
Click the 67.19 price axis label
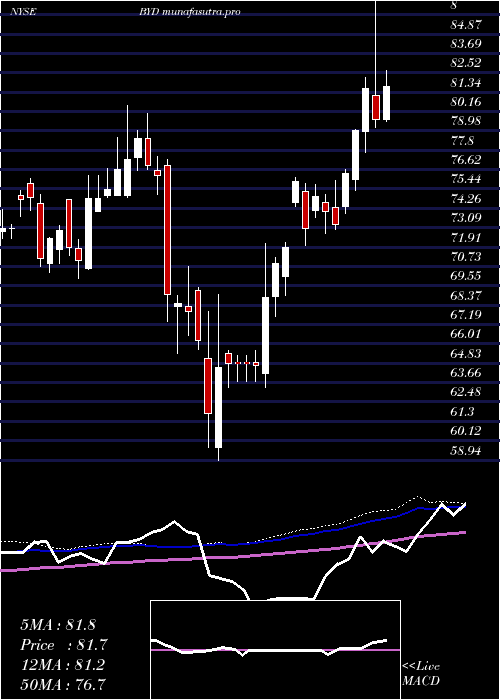466,315
